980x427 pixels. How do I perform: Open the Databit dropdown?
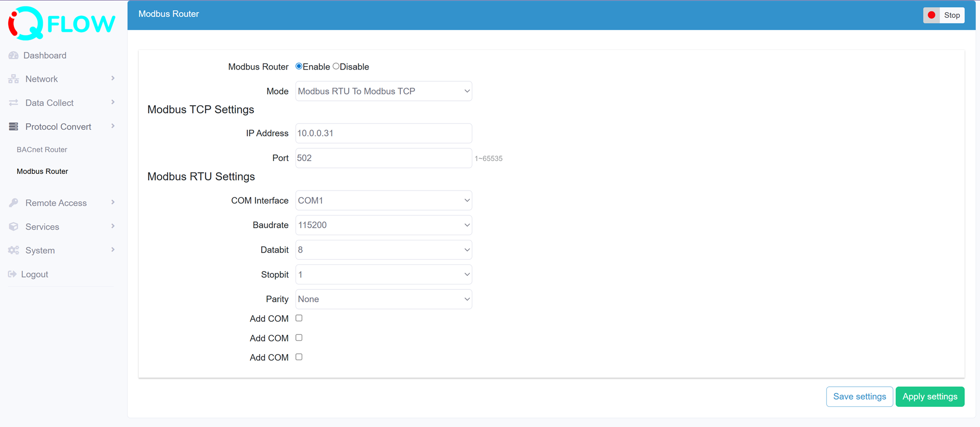point(384,250)
